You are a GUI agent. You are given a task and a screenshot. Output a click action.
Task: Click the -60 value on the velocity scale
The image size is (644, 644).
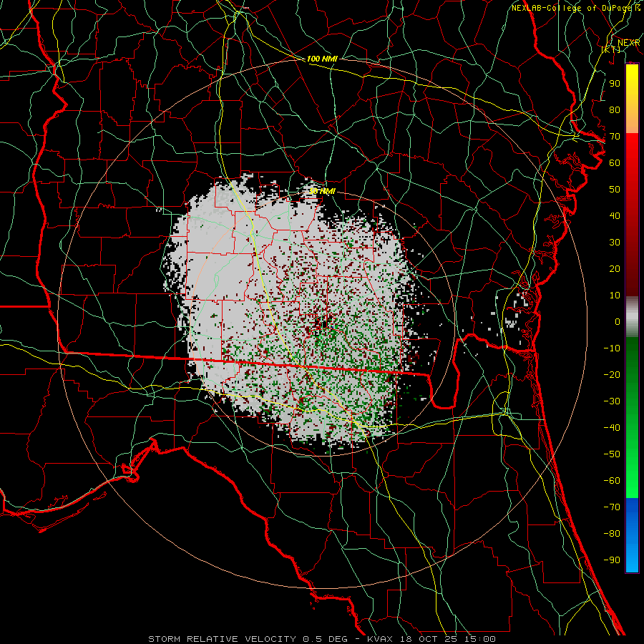point(612,481)
